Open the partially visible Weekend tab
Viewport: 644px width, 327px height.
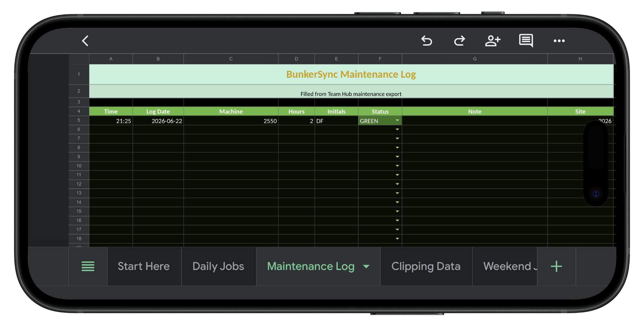pos(505,266)
